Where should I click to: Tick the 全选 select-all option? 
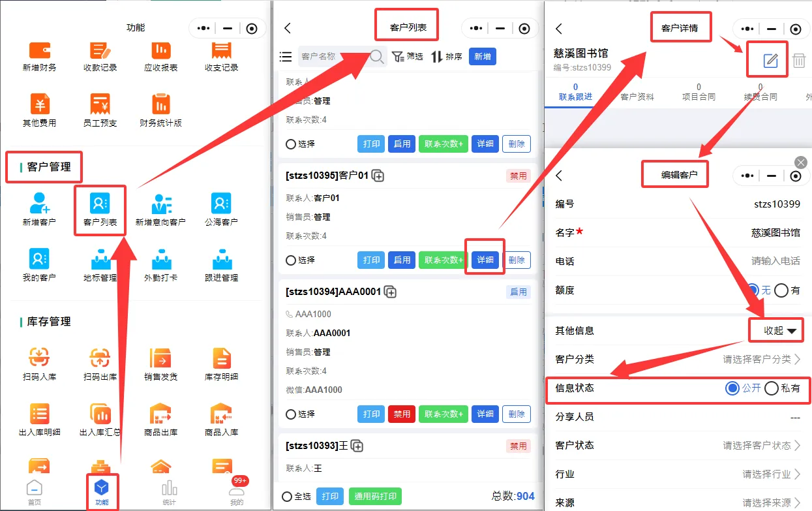287,497
